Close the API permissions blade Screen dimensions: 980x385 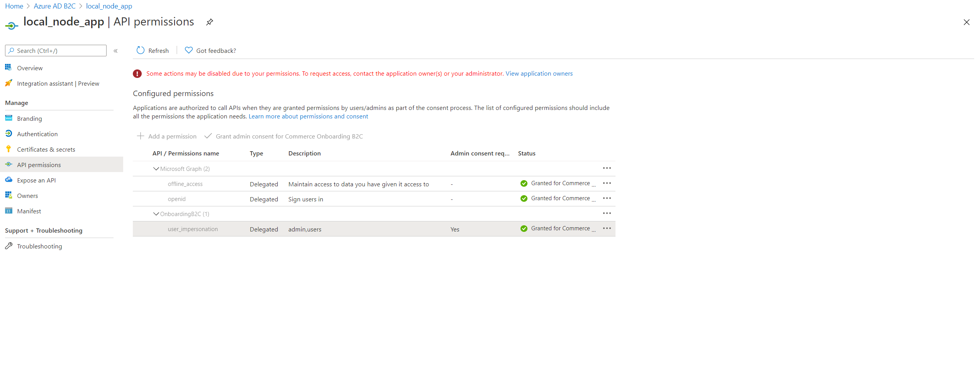pos(966,22)
